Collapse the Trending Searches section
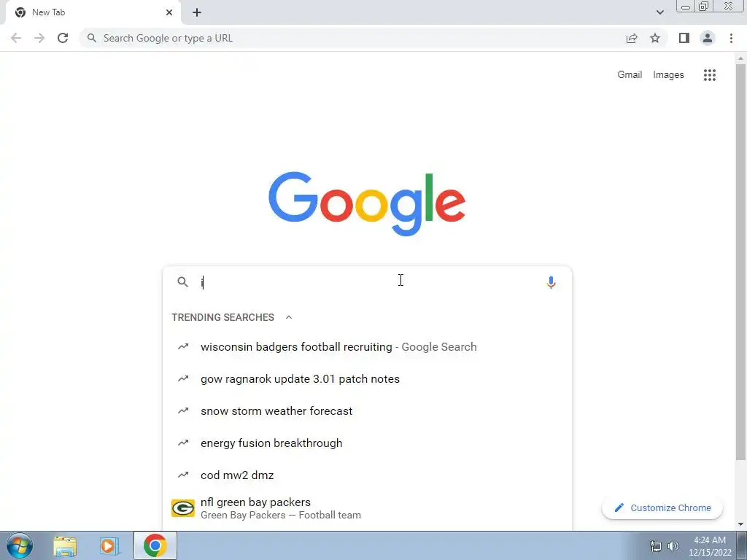Image resolution: width=747 pixels, height=560 pixels. [x=289, y=317]
